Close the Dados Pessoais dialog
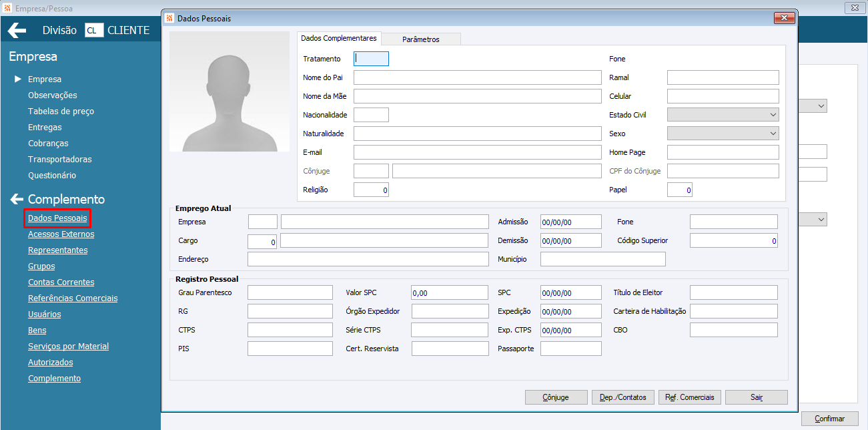868x430 pixels. [784, 18]
